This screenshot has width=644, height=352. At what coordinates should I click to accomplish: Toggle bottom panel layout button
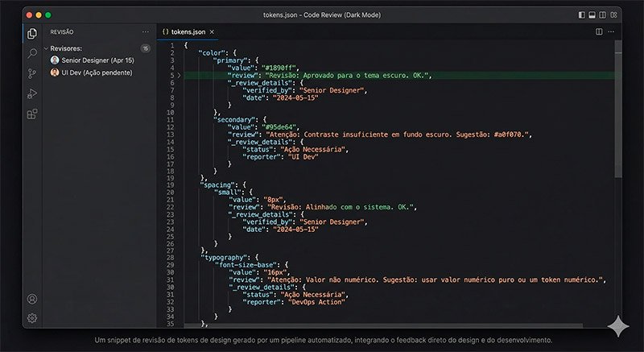[592, 14]
